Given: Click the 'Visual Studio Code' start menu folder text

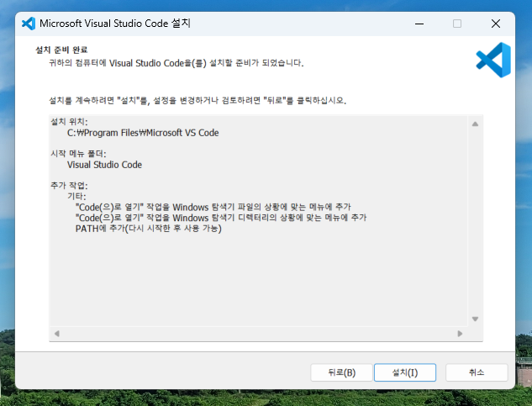Looking at the screenshot, I should pyautogui.click(x=104, y=165).
